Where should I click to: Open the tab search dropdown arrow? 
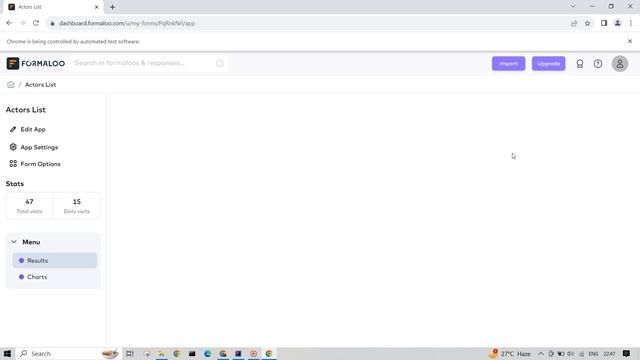[x=573, y=7]
